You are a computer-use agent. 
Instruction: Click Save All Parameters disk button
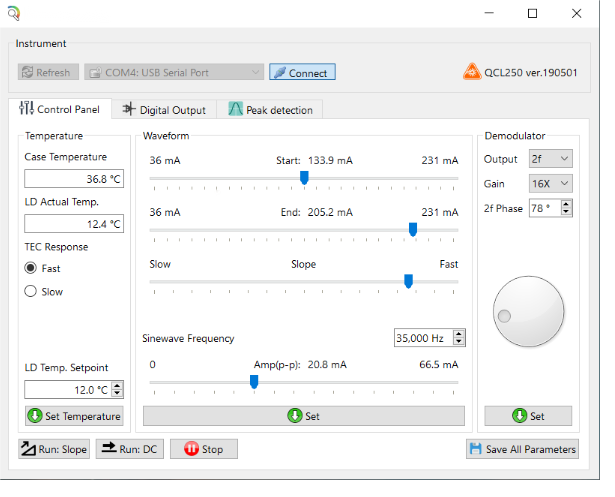[x=522, y=449]
